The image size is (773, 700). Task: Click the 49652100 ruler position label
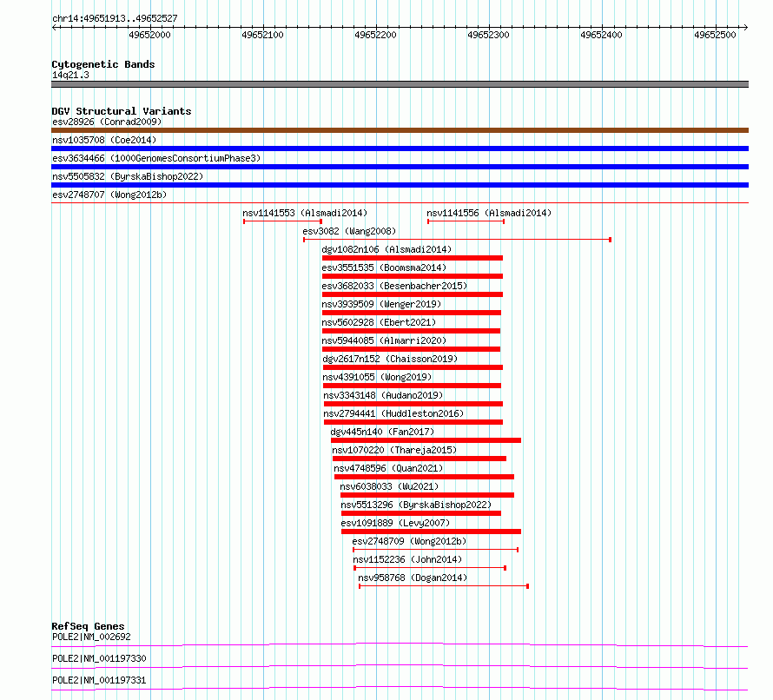(x=263, y=35)
